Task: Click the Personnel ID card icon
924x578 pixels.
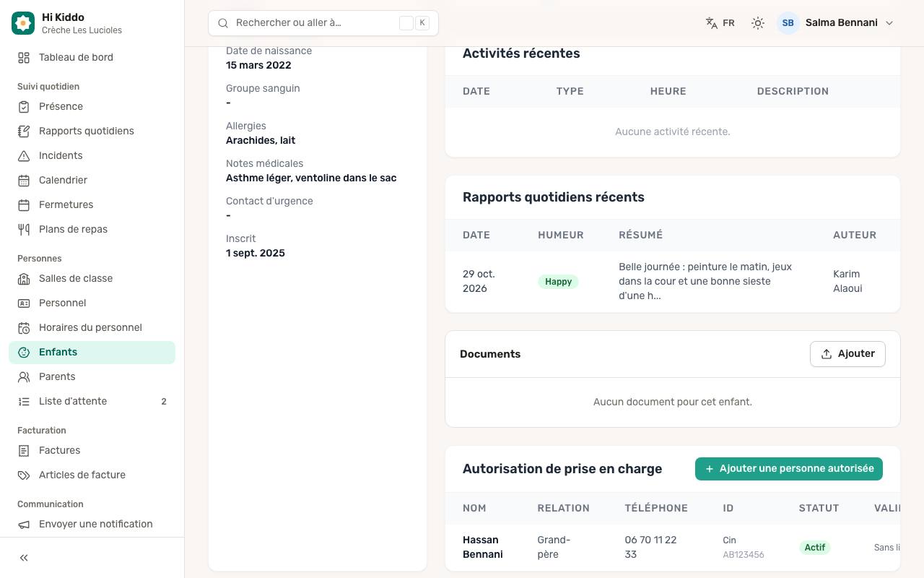Action: tap(24, 303)
